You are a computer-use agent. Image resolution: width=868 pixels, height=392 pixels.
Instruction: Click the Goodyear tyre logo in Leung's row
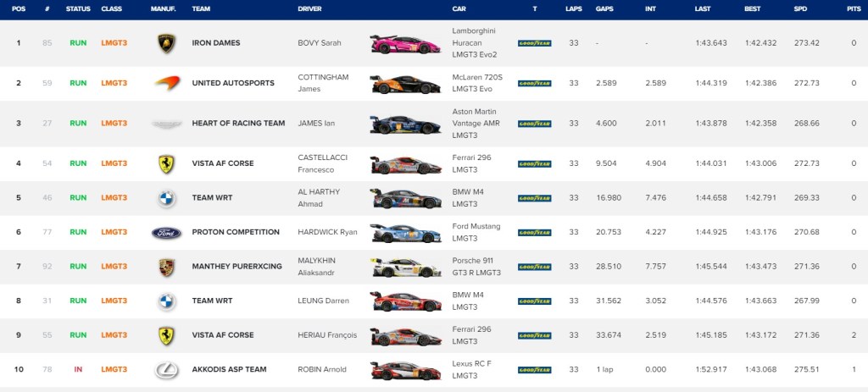tap(535, 301)
